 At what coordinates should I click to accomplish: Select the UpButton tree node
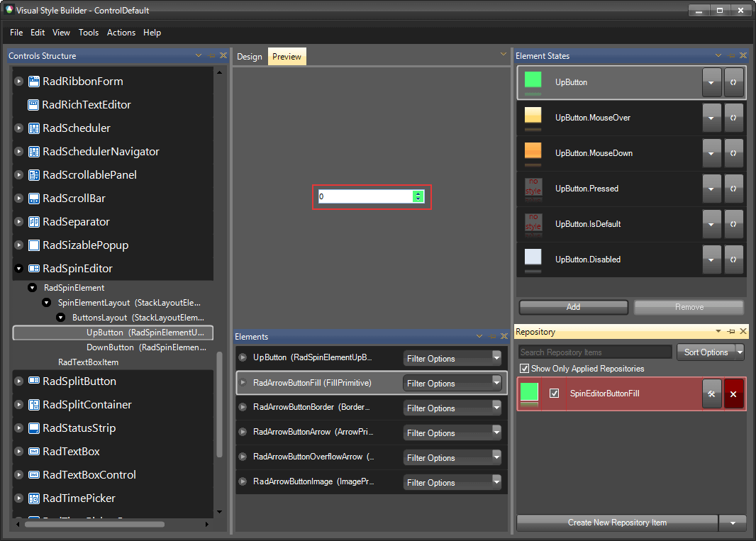[113, 333]
